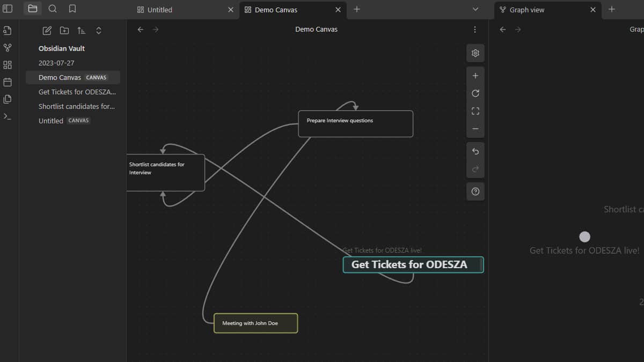
Task: Undo the last canvas change
Action: coord(475,151)
